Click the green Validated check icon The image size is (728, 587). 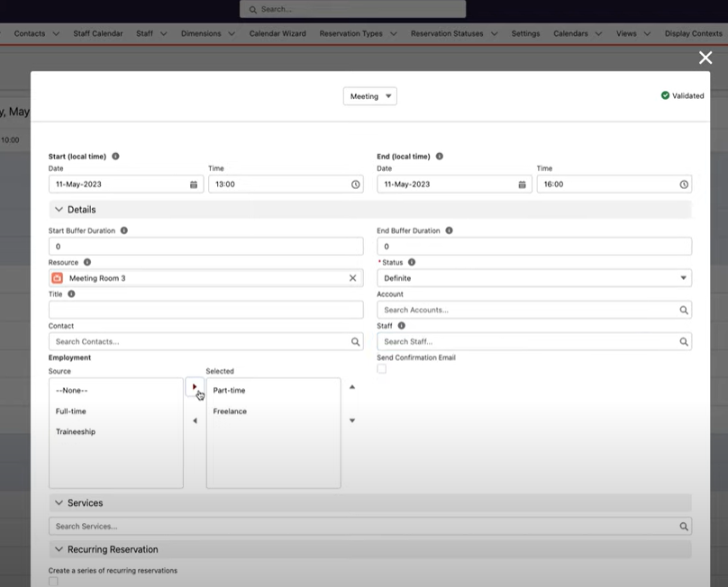click(665, 95)
